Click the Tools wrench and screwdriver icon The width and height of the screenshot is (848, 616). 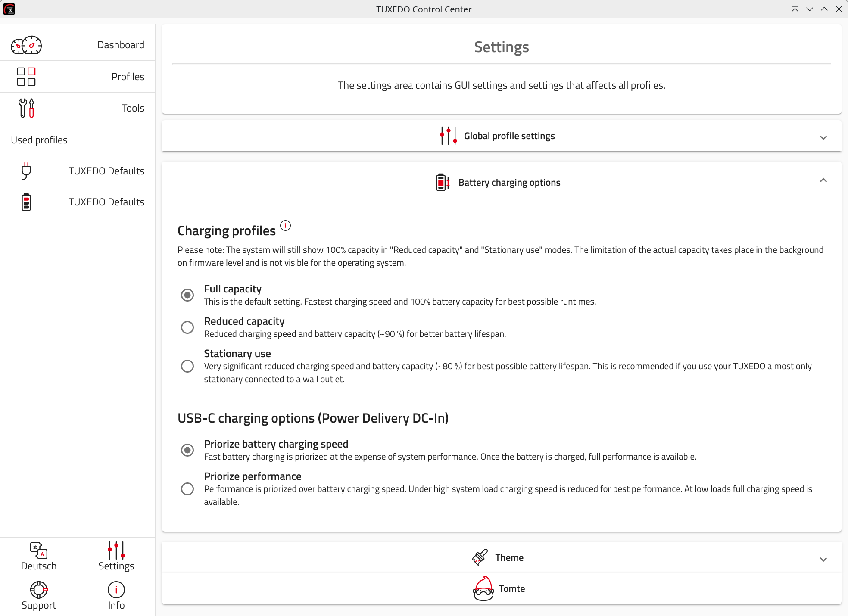click(x=26, y=108)
